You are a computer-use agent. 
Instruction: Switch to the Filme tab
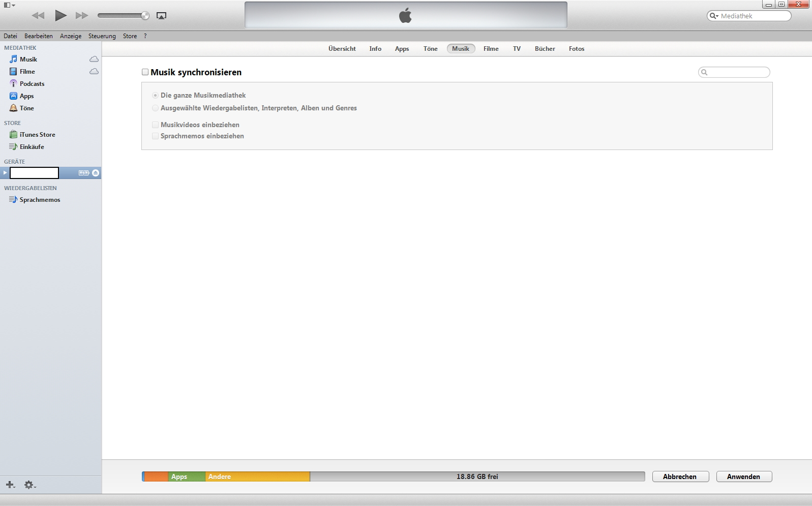click(x=491, y=49)
